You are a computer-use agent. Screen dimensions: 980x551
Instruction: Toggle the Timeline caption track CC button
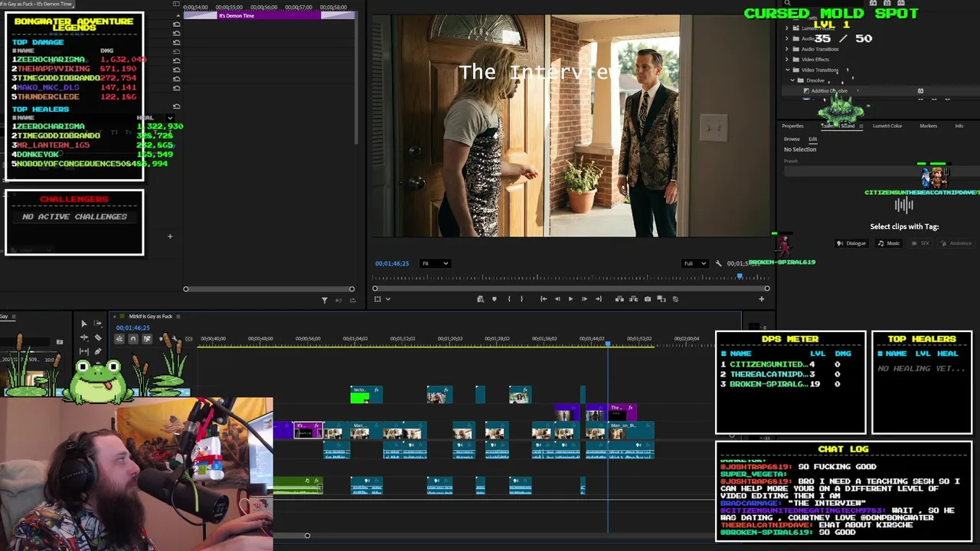pyautogui.click(x=188, y=339)
